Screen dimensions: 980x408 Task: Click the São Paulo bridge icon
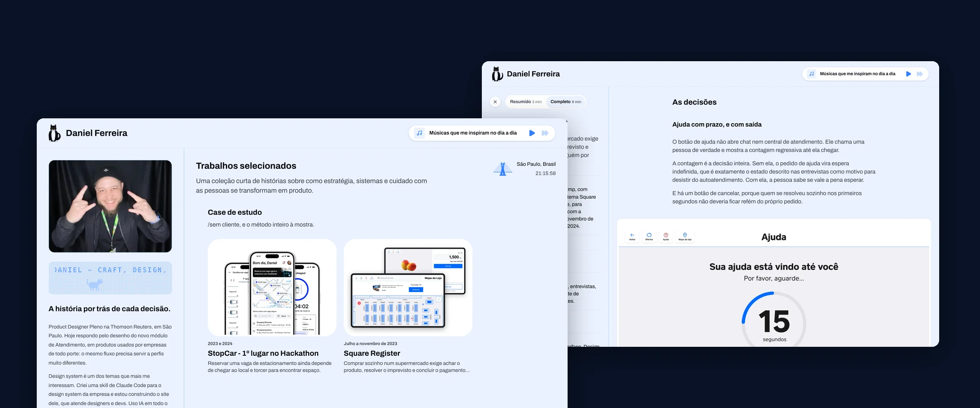(503, 169)
